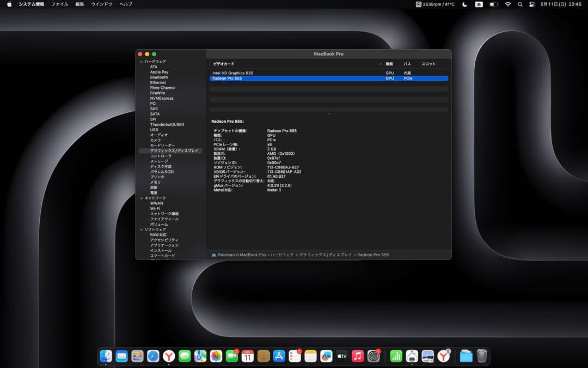
Task: Click Radeon Pro 555 in path bar
Action: point(373,255)
